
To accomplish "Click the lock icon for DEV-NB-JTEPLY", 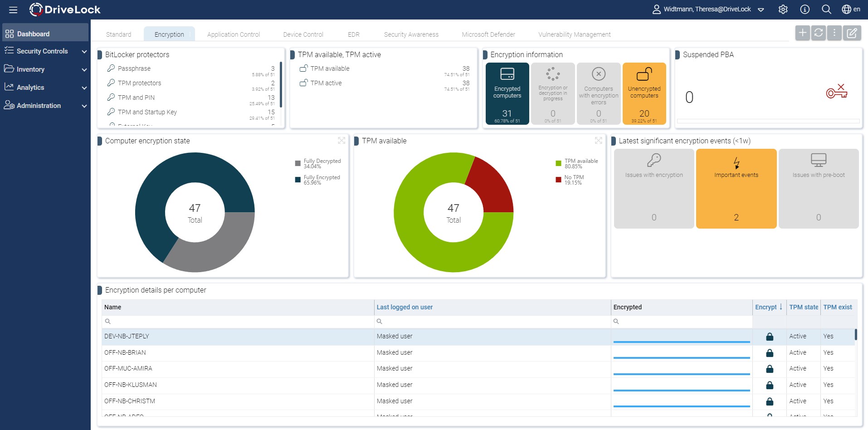I will click(770, 337).
